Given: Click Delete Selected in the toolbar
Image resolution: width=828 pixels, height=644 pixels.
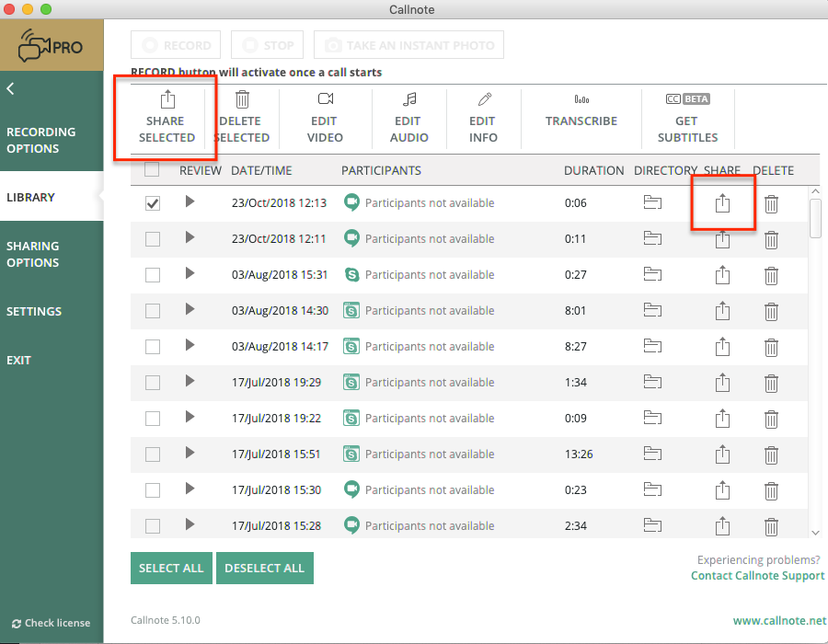Looking at the screenshot, I should pos(242,118).
